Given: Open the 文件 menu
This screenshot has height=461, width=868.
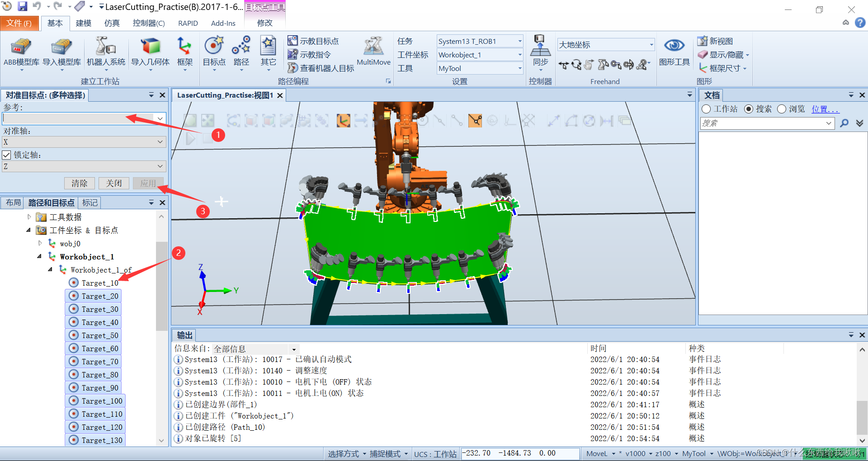Looking at the screenshot, I should (x=19, y=23).
